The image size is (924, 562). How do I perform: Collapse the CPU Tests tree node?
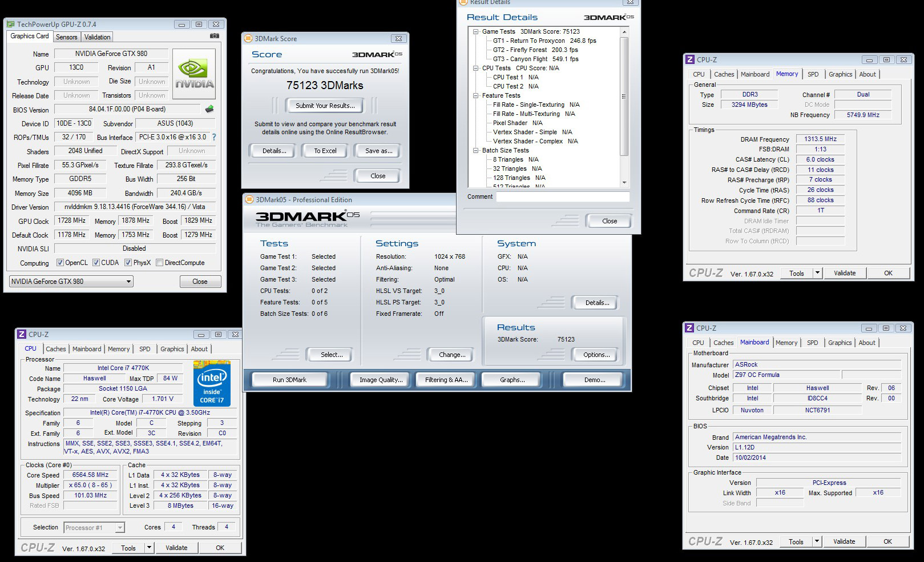[x=475, y=69]
